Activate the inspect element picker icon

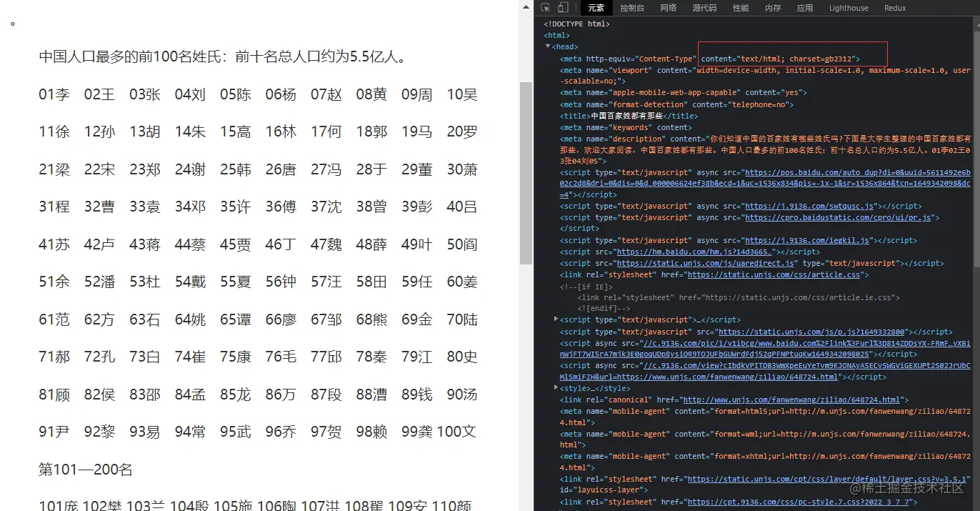546,8
